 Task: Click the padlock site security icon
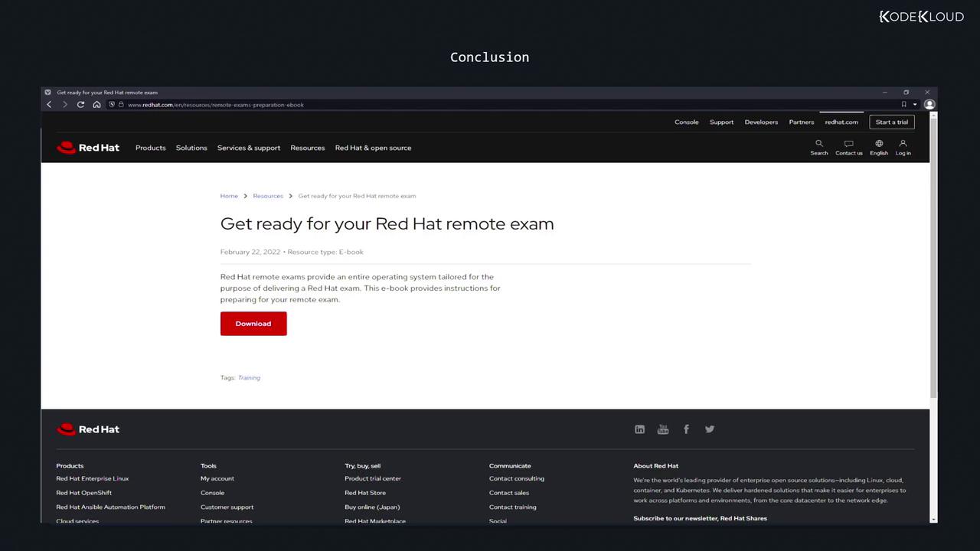coord(121,105)
